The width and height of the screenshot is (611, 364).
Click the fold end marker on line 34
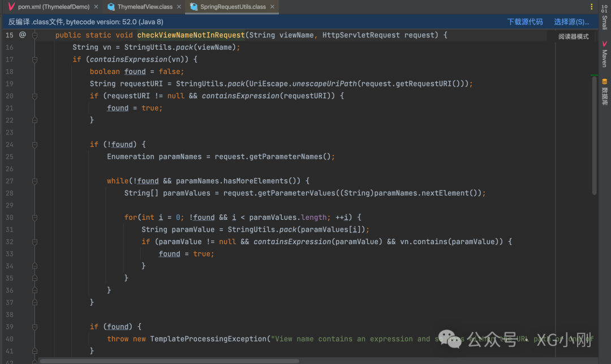(35, 266)
